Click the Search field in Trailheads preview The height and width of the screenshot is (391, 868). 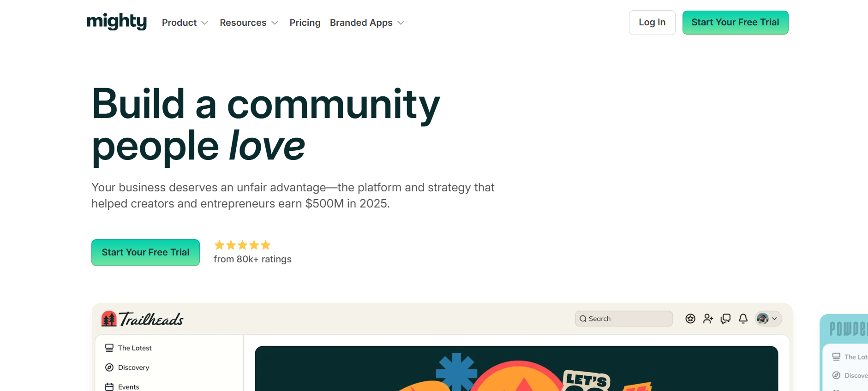click(x=624, y=319)
